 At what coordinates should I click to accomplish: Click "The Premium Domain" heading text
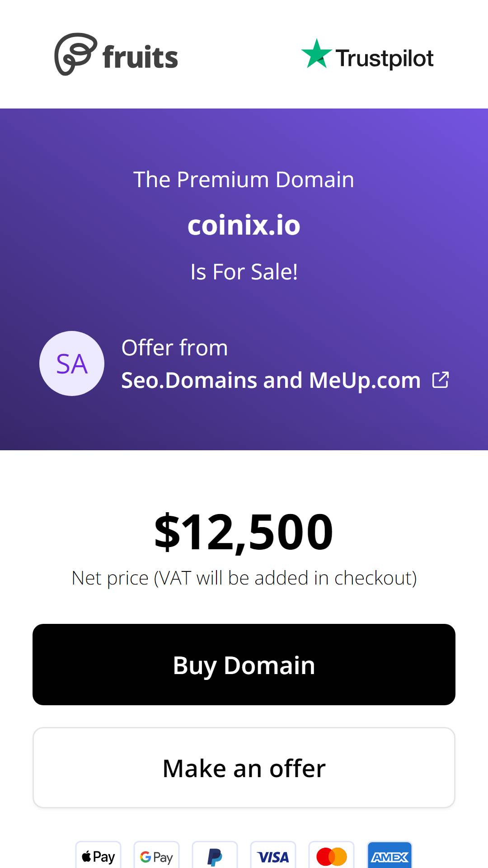244,179
